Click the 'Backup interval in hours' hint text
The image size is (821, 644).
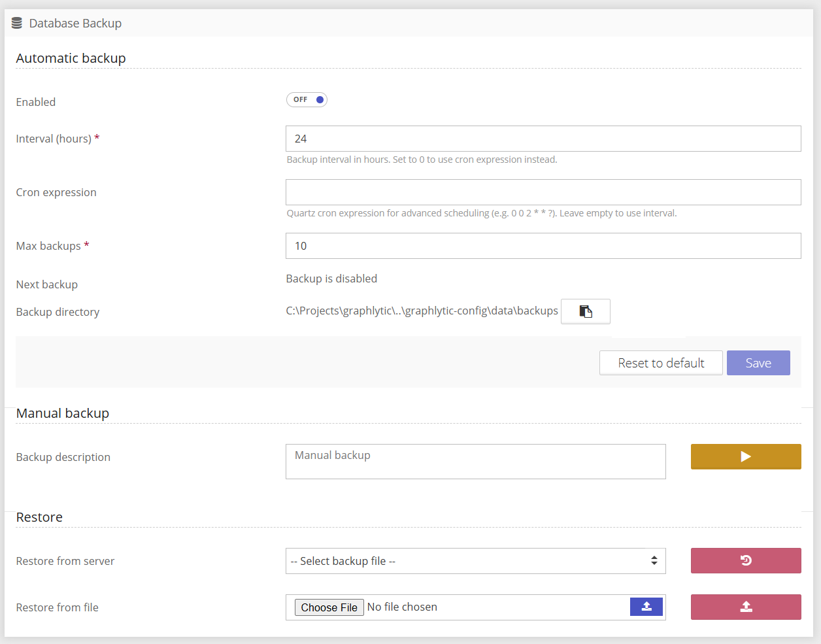pyautogui.click(x=422, y=160)
